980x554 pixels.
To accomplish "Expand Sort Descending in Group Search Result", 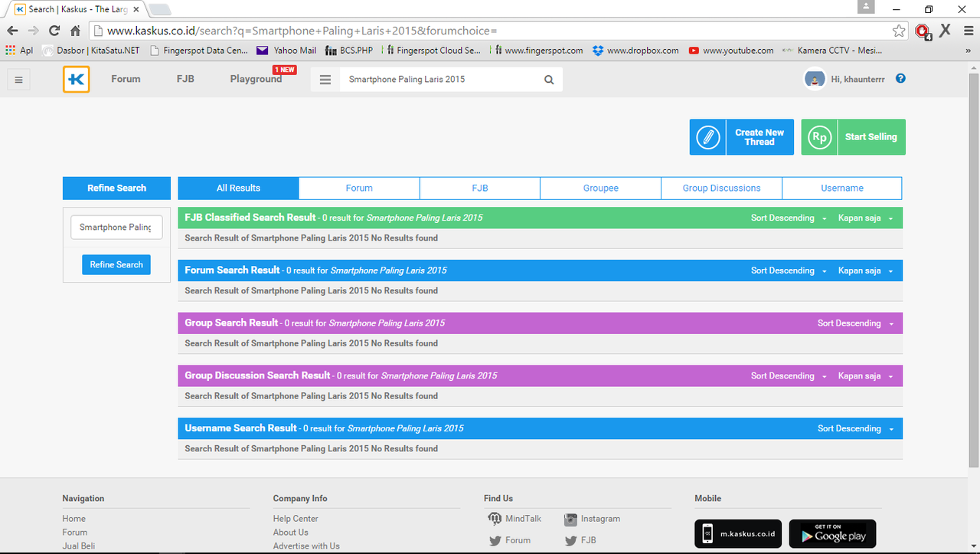I will coord(855,323).
